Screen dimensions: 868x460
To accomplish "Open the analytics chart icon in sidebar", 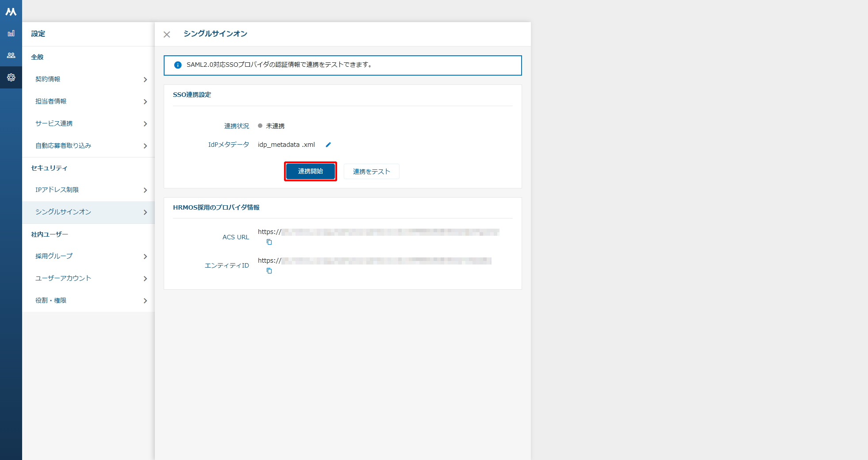I will coord(11,33).
